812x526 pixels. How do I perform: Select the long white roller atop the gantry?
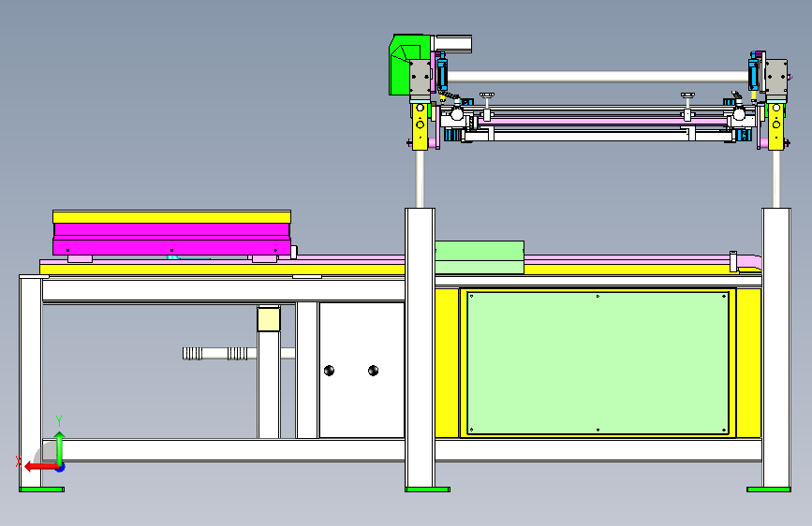(598, 77)
